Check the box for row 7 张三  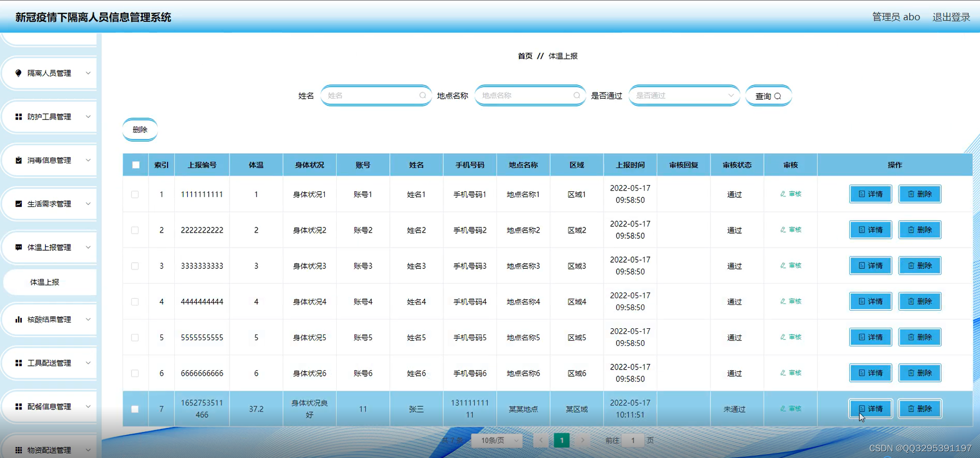click(135, 409)
